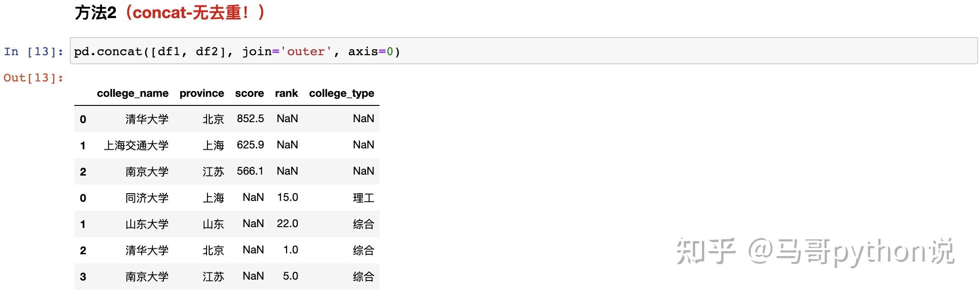The height and width of the screenshot is (295, 980).
Task: Select the score value 566.1
Action: (x=250, y=171)
